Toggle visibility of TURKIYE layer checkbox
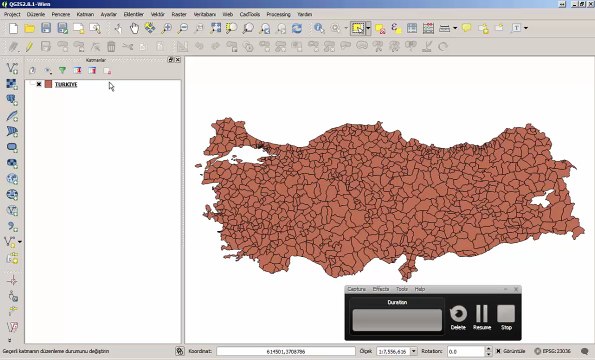Image resolution: width=595 pixels, height=360 pixels. (x=39, y=84)
